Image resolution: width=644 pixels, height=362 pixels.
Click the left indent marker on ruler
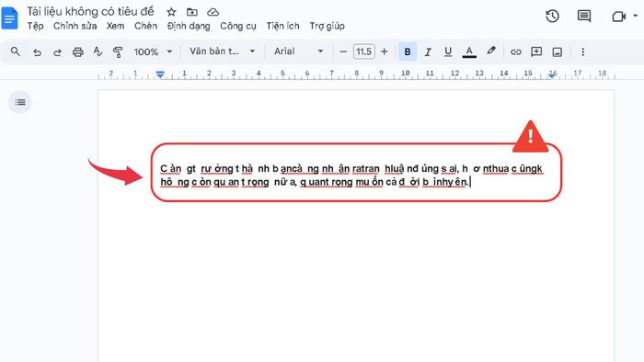tap(160, 74)
